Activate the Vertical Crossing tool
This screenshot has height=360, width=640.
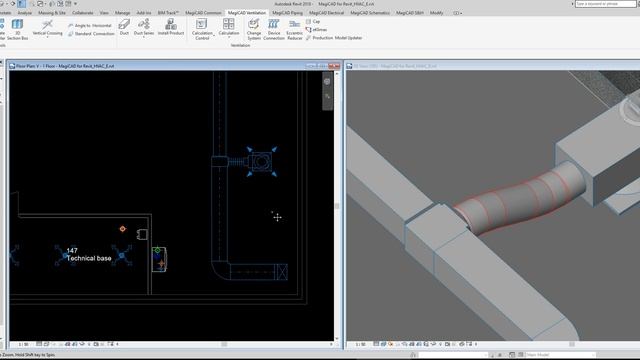pyautogui.click(x=47, y=28)
